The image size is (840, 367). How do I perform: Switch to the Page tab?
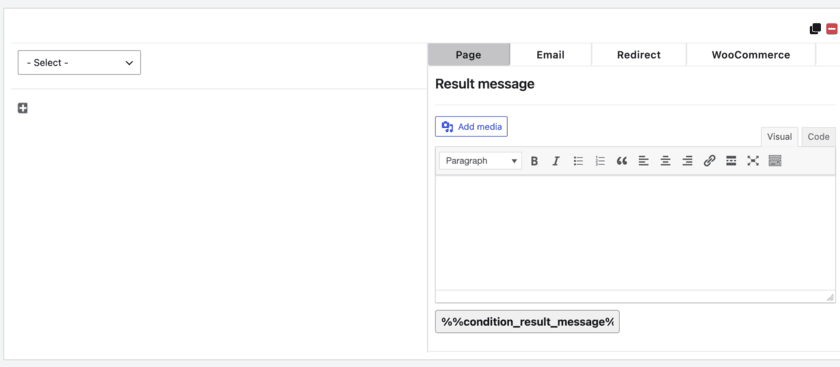[x=469, y=55]
